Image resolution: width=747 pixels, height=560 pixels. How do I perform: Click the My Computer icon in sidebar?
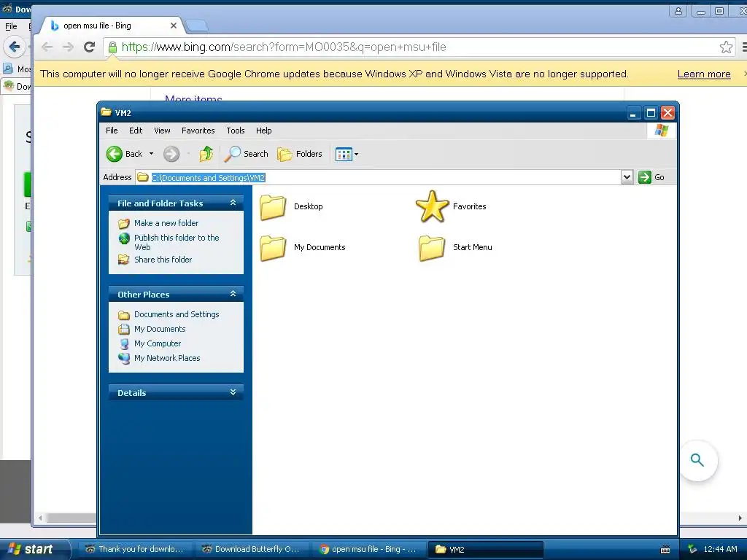124,344
